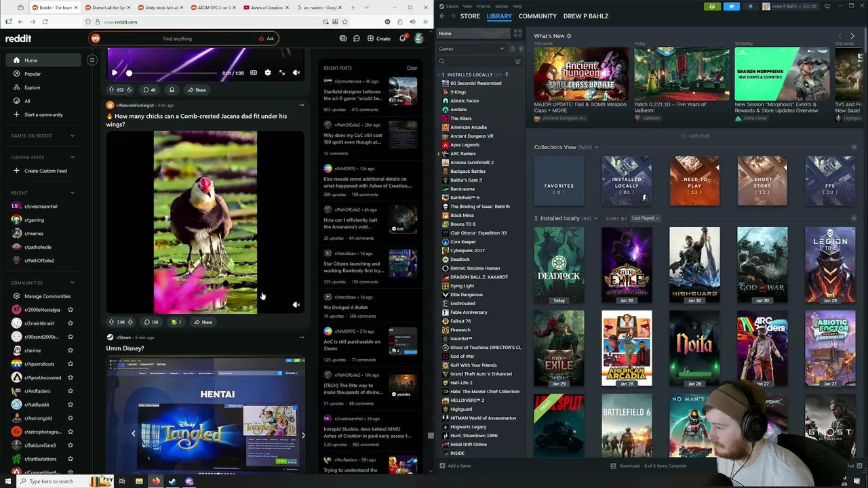Click Steam green friends activity button
The height and width of the screenshot is (488, 868).
pyautogui.click(x=711, y=6)
